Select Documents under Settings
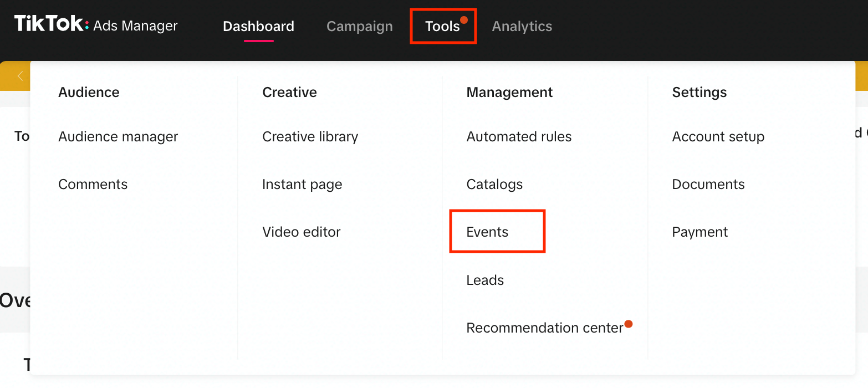Viewport: 868px width, 388px height. (708, 184)
